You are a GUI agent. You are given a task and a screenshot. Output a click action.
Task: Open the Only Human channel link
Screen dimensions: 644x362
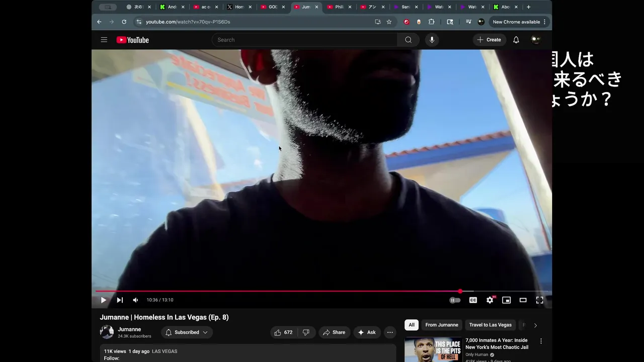[x=476, y=354]
